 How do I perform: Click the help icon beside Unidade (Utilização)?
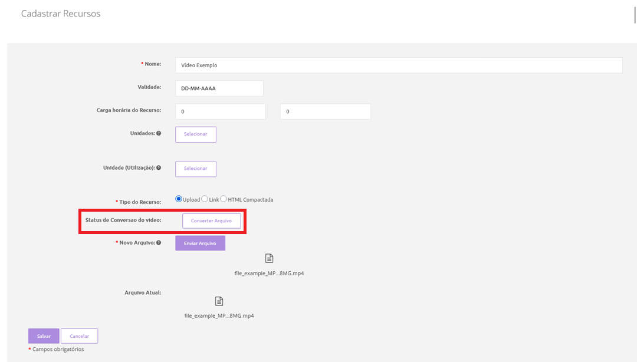point(159,167)
